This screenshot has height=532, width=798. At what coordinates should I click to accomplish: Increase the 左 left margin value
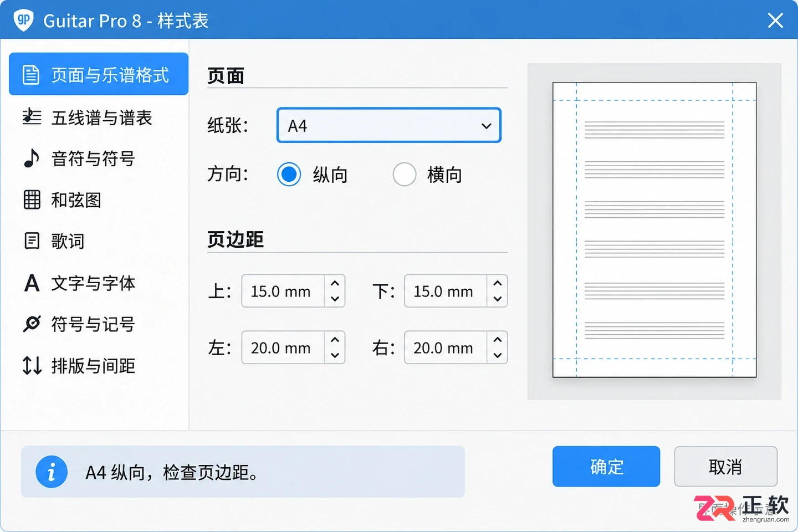335,340
